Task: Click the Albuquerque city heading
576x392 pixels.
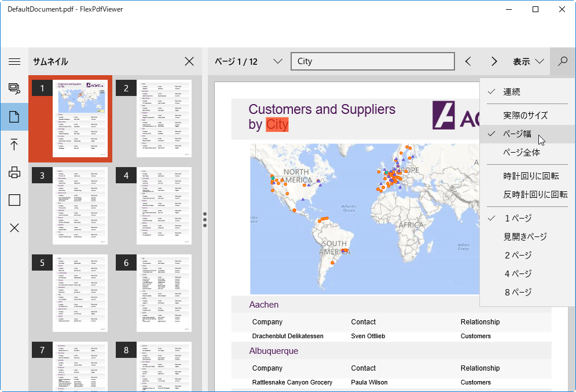Action: [274, 351]
